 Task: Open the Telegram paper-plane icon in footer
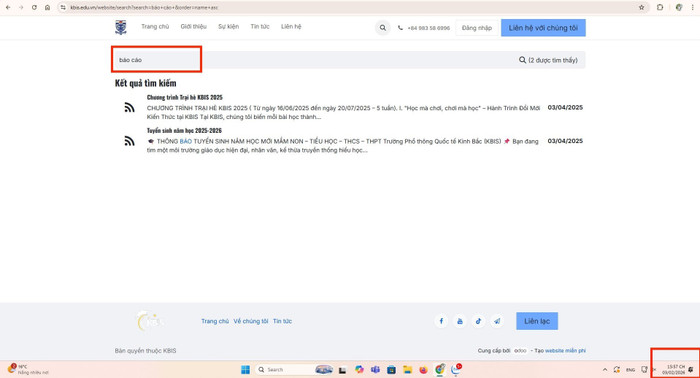497,321
